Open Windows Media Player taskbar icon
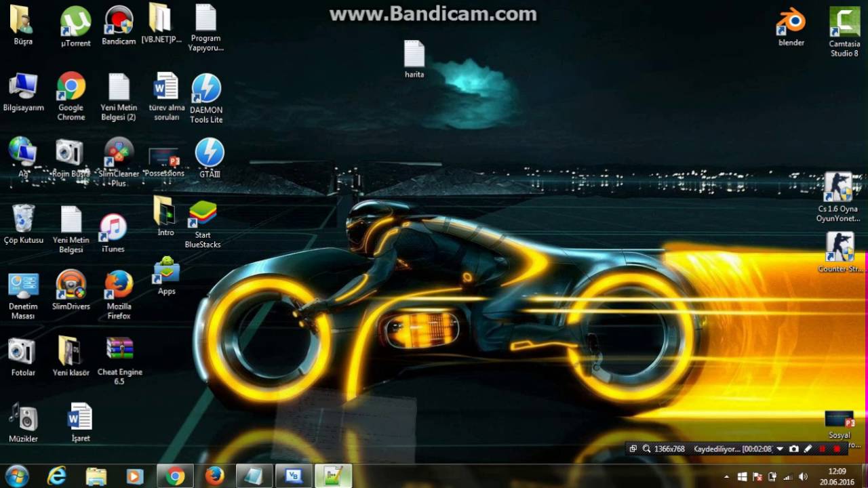The height and width of the screenshot is (488, 868). (x=134, y=476)
